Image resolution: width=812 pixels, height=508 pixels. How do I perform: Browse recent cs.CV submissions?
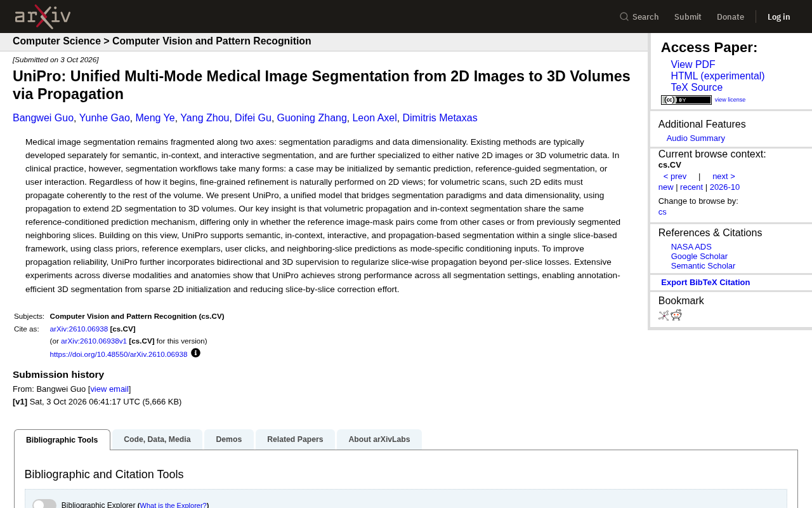click(691, 187)
